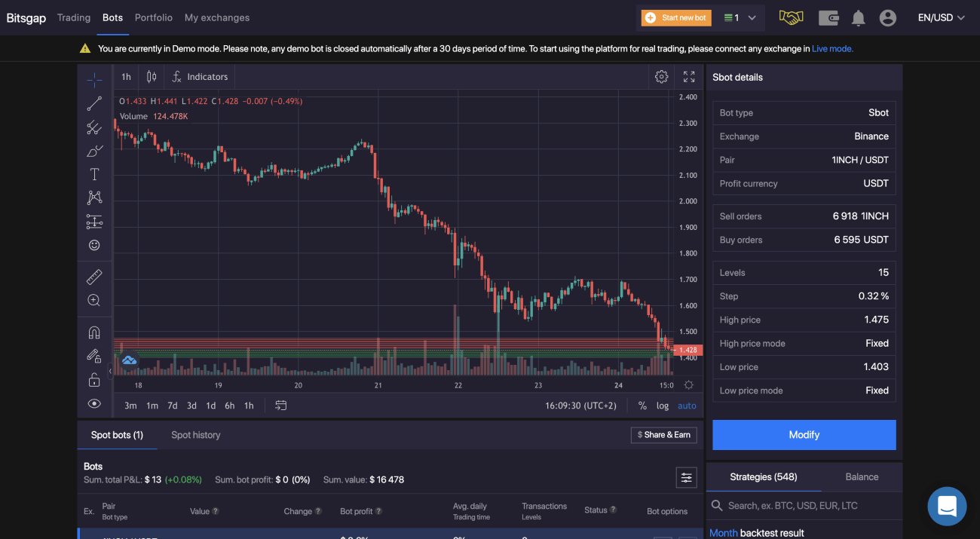The width and height of the screenshot is (980, 539).
Task: Click the 1d timeframe shortcut below the chart
Action: (210, 405)
